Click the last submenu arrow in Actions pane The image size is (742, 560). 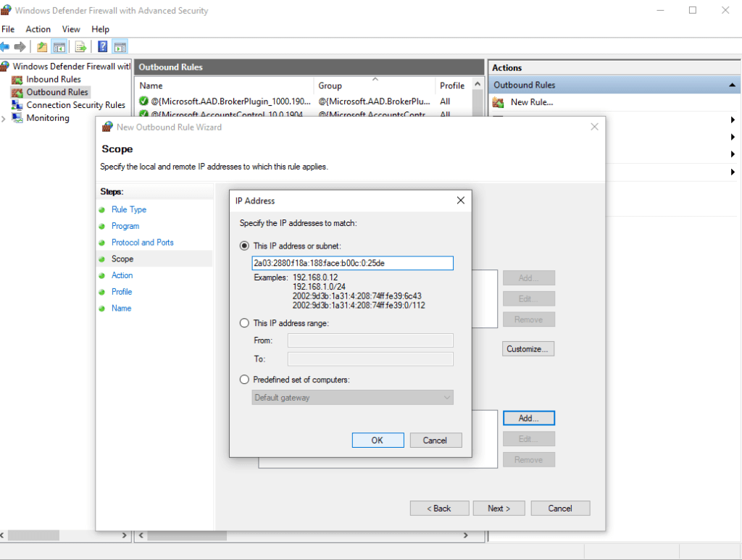click(x=733, y=172)
